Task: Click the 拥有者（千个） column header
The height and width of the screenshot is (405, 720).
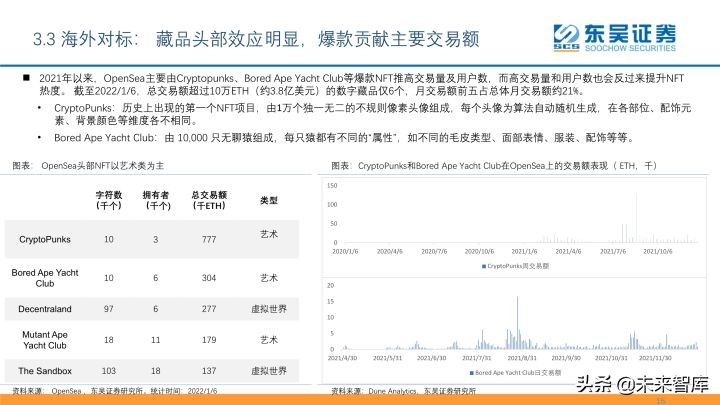Action: pos(156,200)
